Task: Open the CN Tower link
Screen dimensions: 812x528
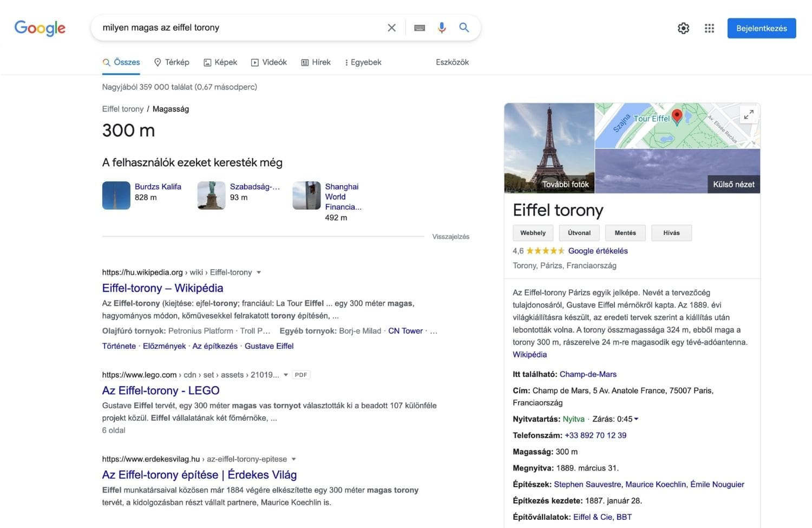Action: click(x=405, y=331)
